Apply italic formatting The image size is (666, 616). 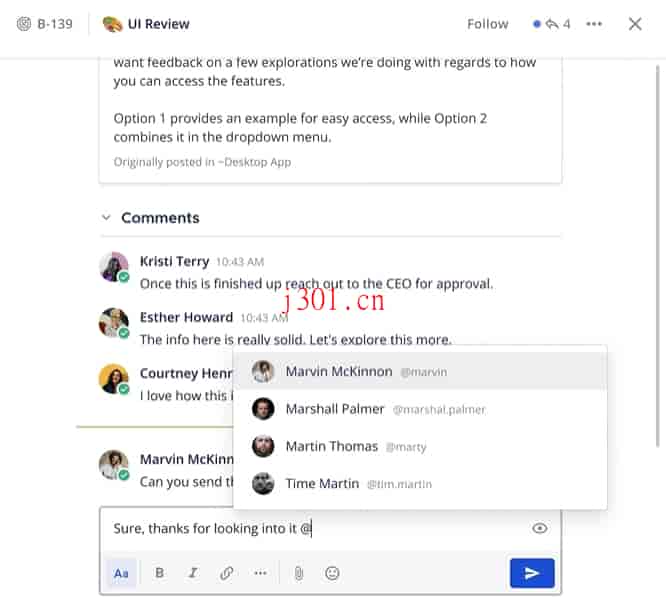(193, 573)
